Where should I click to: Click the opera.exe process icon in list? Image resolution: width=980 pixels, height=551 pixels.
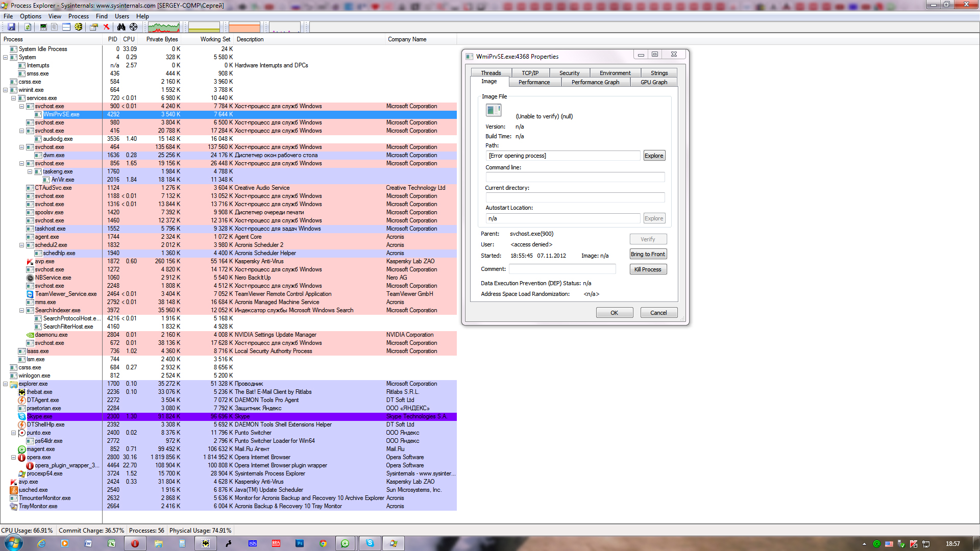click(x=22, y=457)
